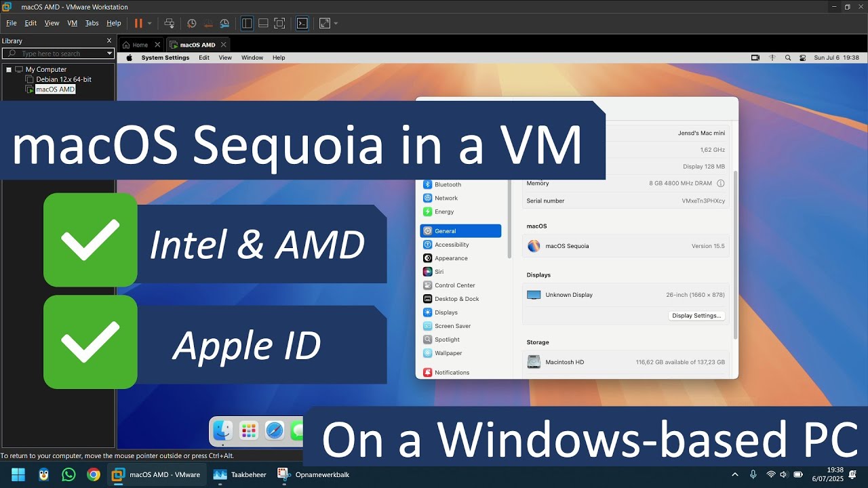Viewport: 868px width, 488px height.
Task: Click the Display Settings button
Action: click(696, 315)
